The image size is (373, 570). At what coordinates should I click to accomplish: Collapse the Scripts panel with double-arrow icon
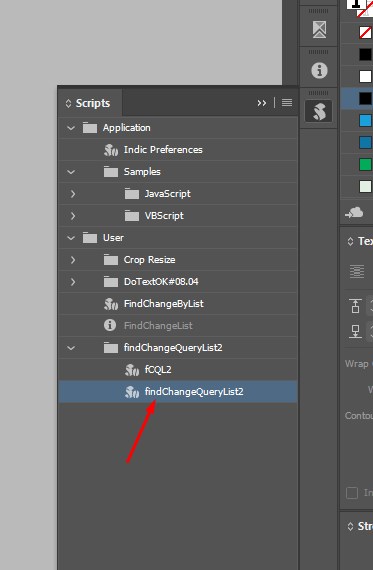click(261, 103)
